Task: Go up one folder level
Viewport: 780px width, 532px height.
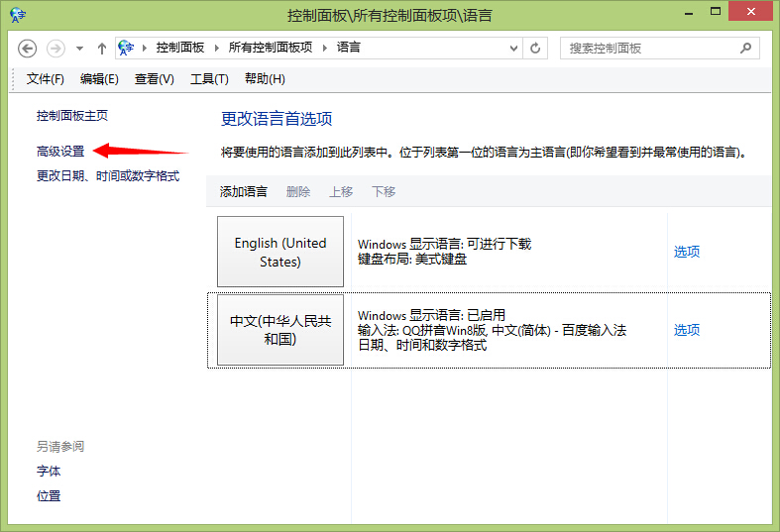Action: coord(102,49)
